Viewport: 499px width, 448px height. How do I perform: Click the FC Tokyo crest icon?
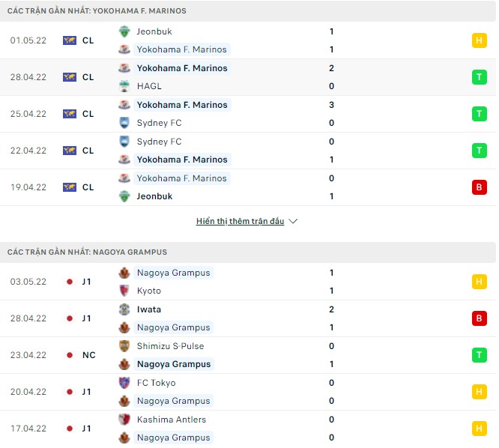click(124, 383)
